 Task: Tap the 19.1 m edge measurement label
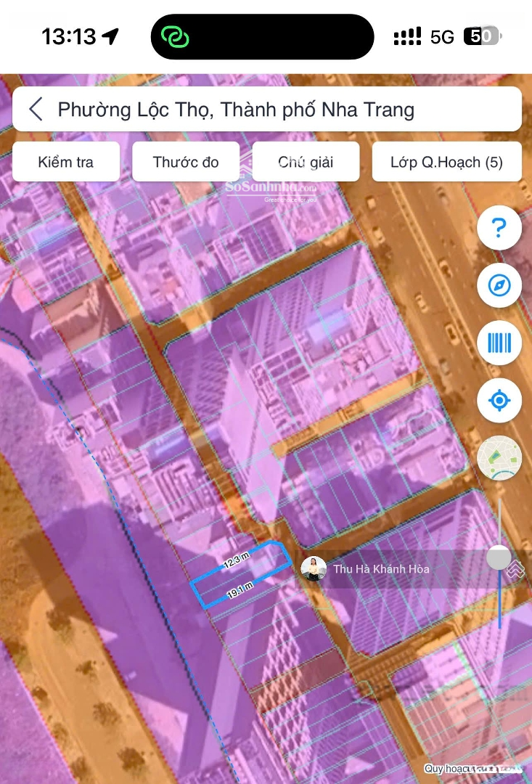[x=240, y=590]
